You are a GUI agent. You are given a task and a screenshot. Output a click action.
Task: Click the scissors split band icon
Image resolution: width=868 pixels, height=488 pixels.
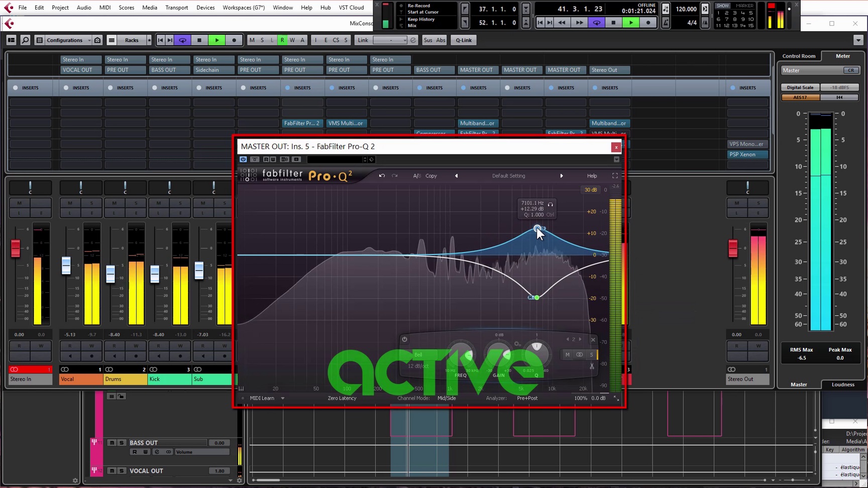click(592, 366)
